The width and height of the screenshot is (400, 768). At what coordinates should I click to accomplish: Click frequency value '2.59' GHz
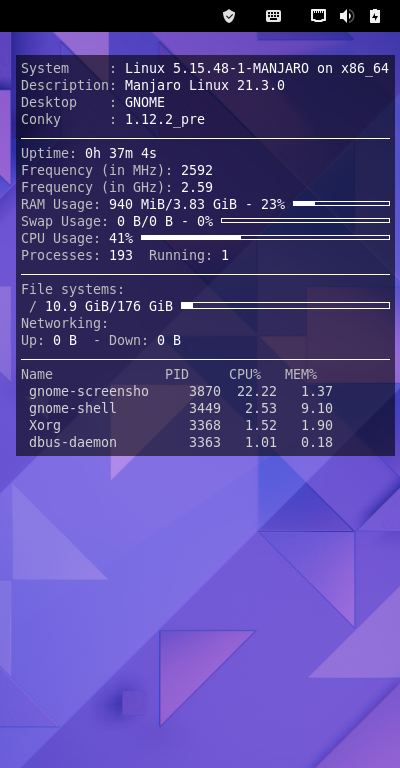[197, 188]
